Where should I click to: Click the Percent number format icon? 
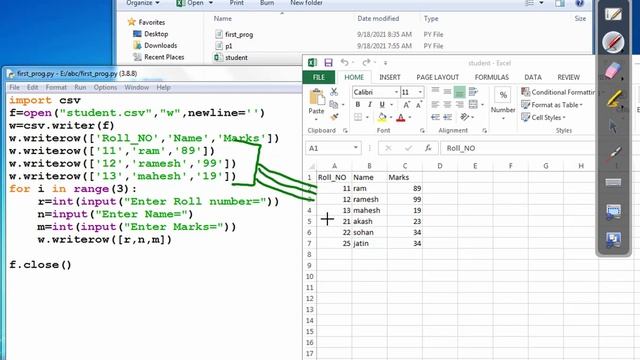coord(503,95)
